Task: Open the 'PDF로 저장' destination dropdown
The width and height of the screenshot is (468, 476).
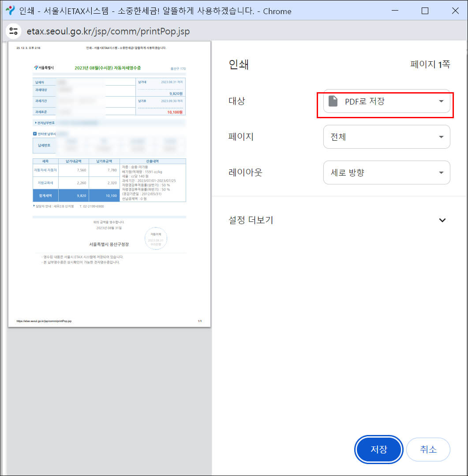Action: click(x=386, y=101)
